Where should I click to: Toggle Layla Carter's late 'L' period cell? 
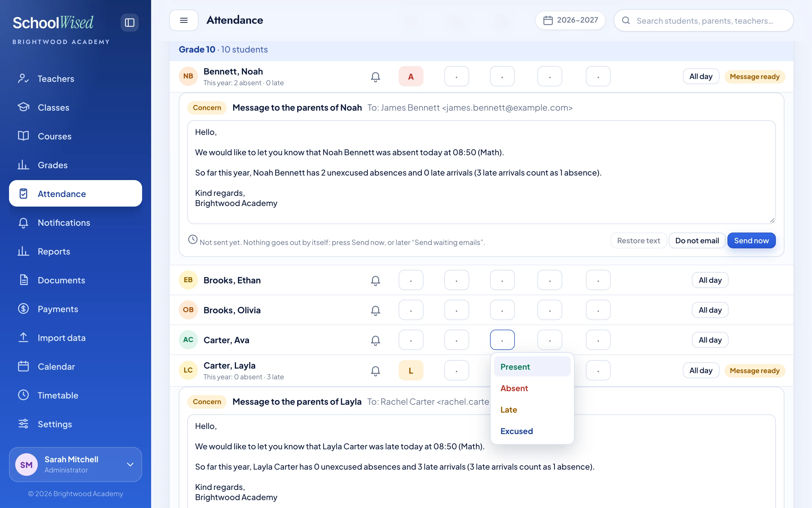click(x=411, y=370)
